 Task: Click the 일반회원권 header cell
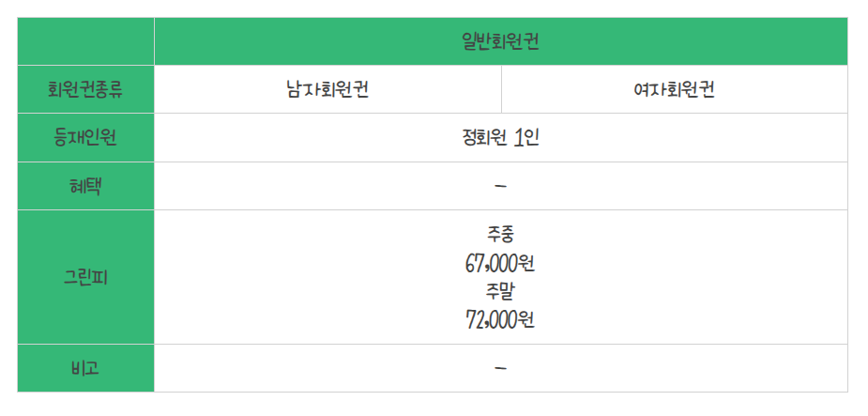(x=500, y=41)
